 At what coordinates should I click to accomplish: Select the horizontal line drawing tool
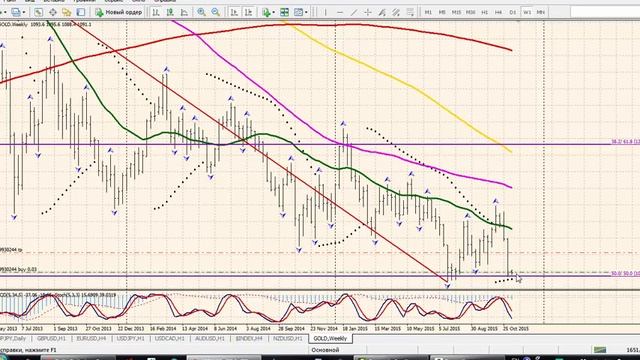tap(340, 12)
